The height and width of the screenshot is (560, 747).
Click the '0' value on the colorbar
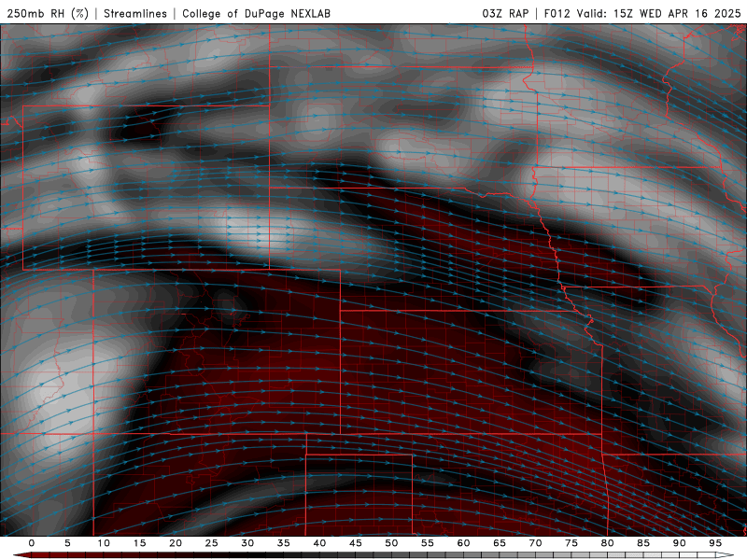(32, 543)
